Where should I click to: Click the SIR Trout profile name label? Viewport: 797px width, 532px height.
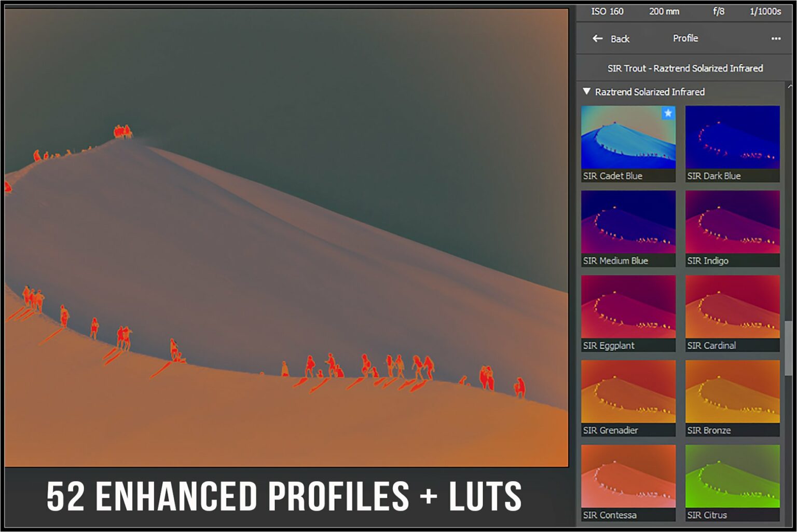pos(685,68)
